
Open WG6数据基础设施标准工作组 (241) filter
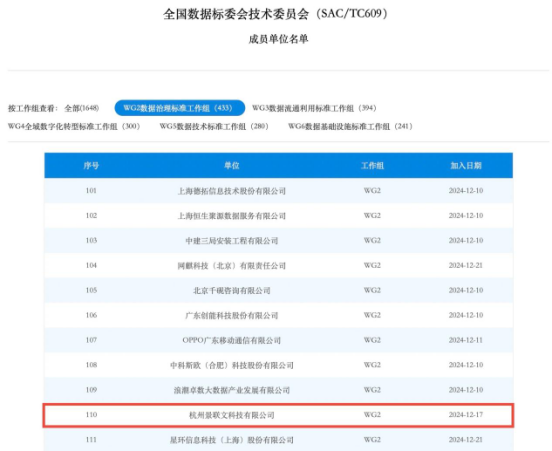[350, 126]
